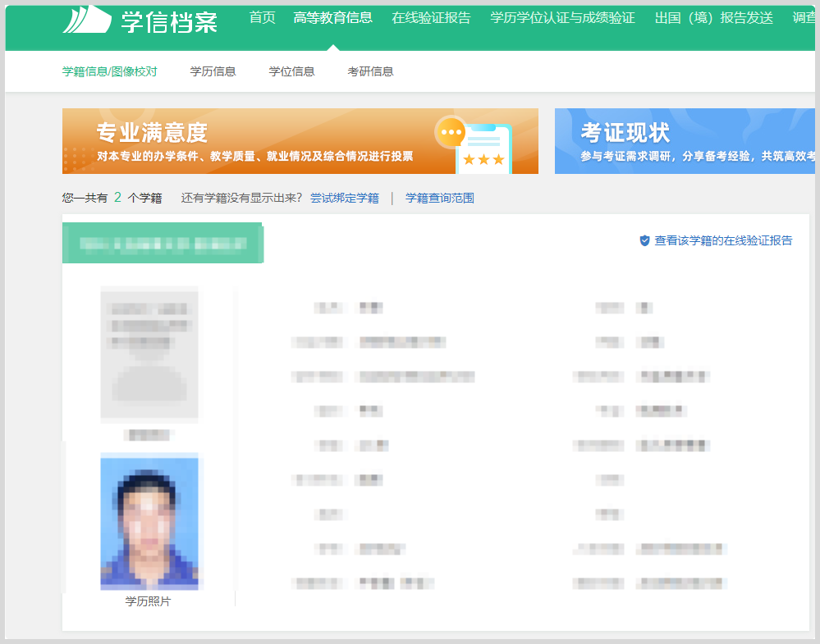The height and width of the screenshot is (644, 820).
Task: Open the 专业满意度 orange banner
Action: click(300, 141)
